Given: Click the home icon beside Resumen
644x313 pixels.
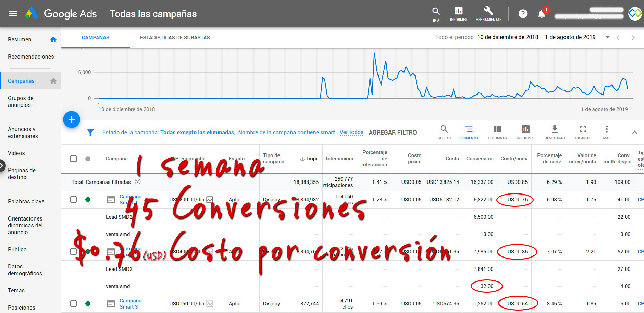Looking at the screenshot, I should 53,39.
